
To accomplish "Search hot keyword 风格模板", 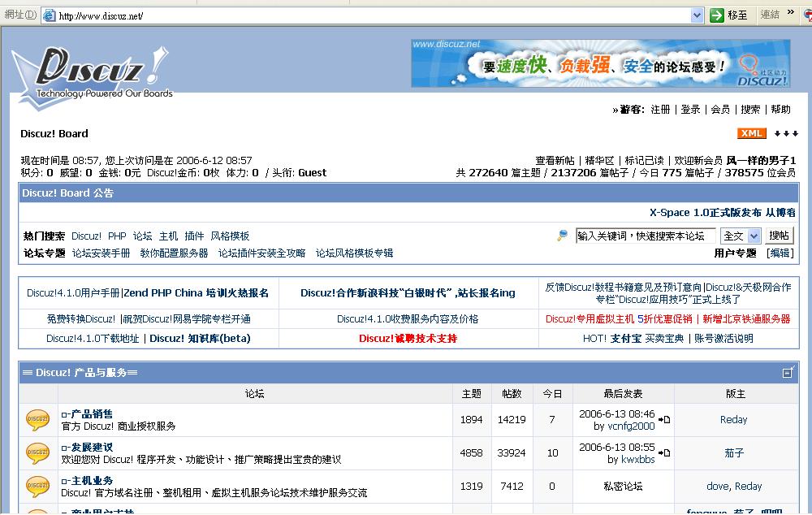I will 230,236.
